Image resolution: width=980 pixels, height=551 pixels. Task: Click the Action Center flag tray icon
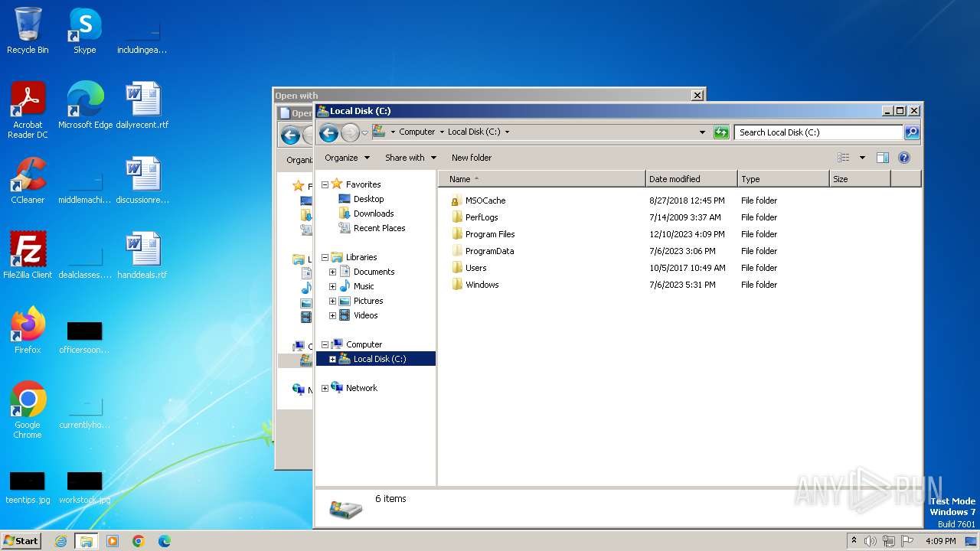click(x=907, y=541)
